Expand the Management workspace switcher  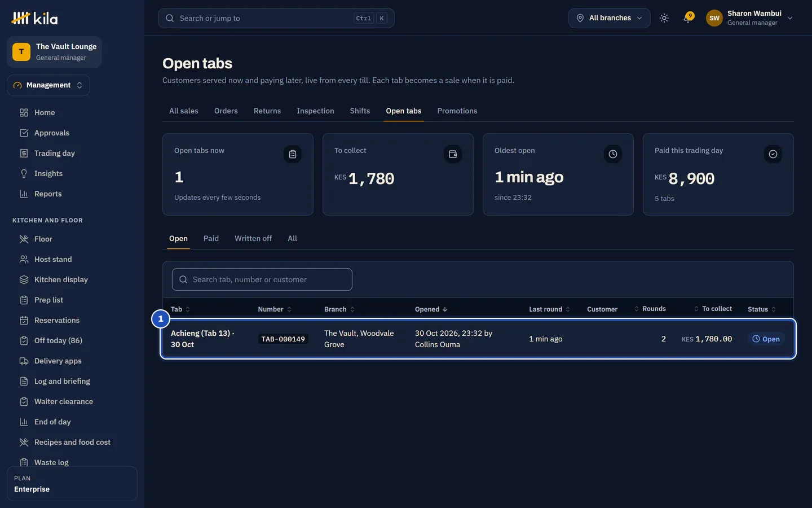pos(48,85)
